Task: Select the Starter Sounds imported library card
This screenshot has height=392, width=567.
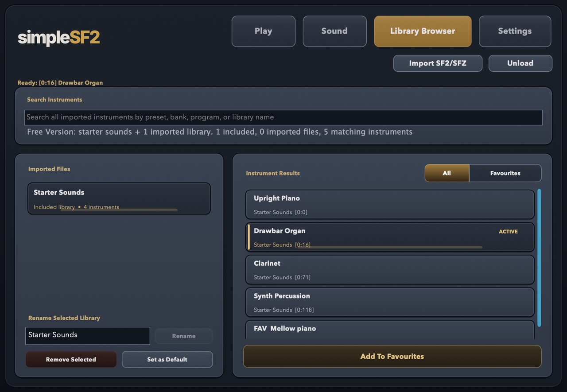Action: point(119,199)
